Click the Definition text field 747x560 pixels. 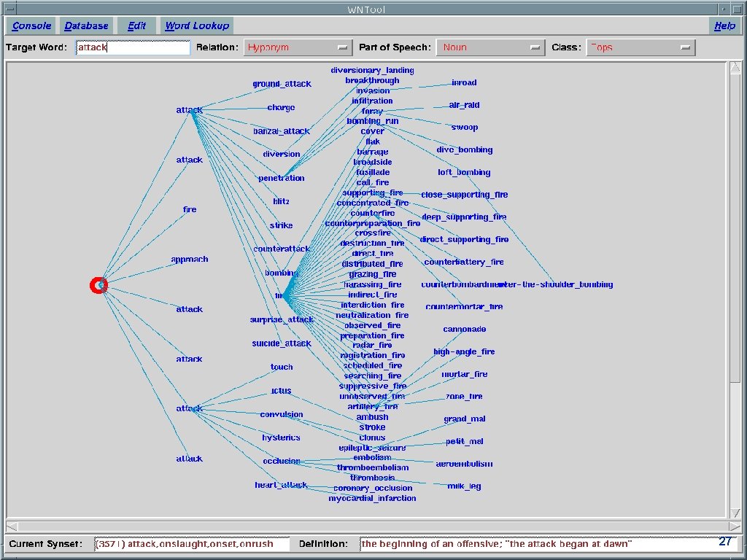click(549, 543)
